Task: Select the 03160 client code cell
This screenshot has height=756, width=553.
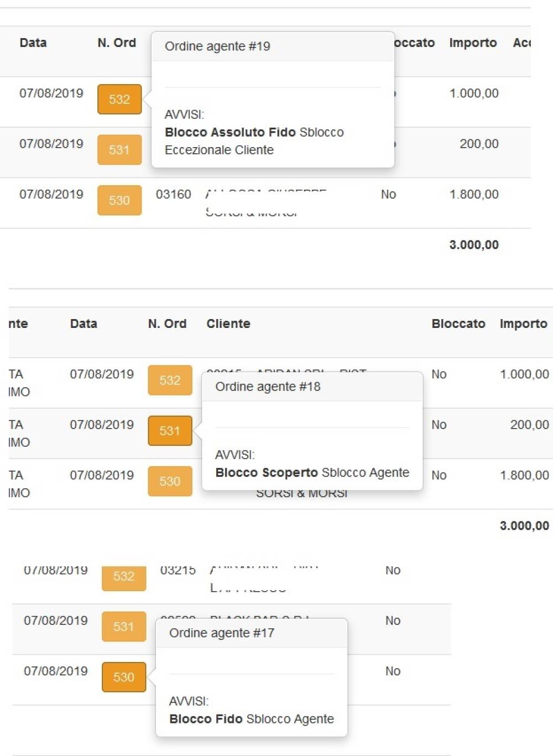Action: pos(173,195)
